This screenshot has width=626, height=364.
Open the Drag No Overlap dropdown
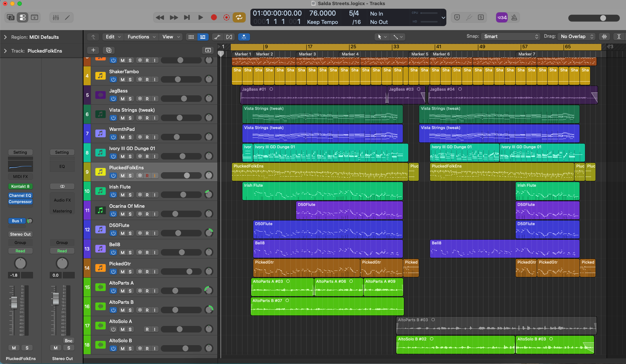click(577, 37)
